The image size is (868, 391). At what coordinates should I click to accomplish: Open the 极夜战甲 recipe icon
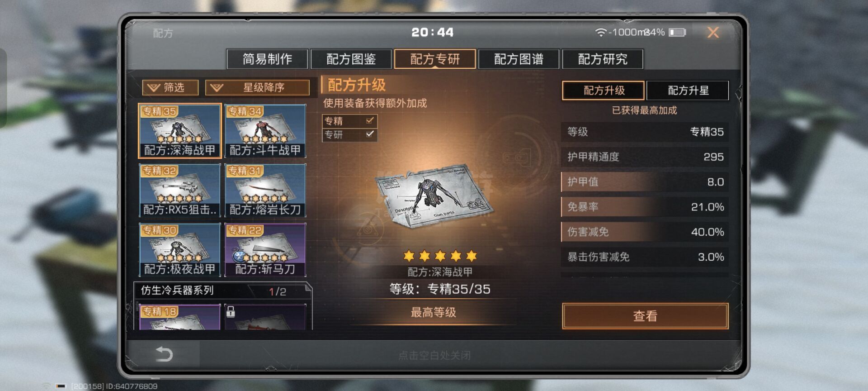click(179, 249)
